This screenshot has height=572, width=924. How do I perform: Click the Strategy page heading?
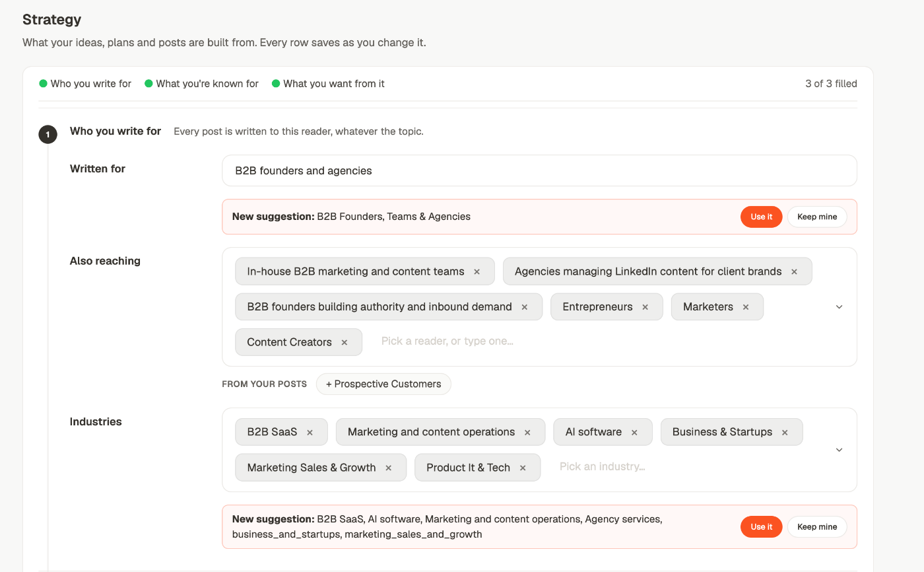click(52, 19)
